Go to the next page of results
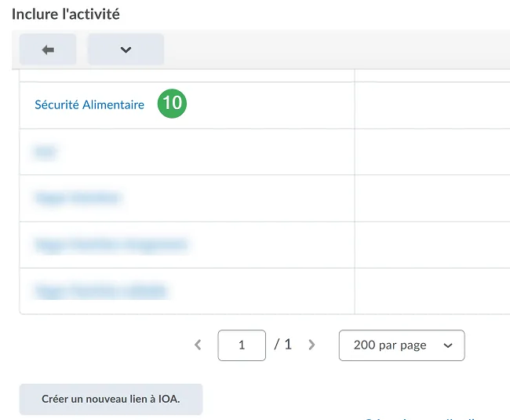The height and width of the screenshot is (420, 510). point(311,345)
